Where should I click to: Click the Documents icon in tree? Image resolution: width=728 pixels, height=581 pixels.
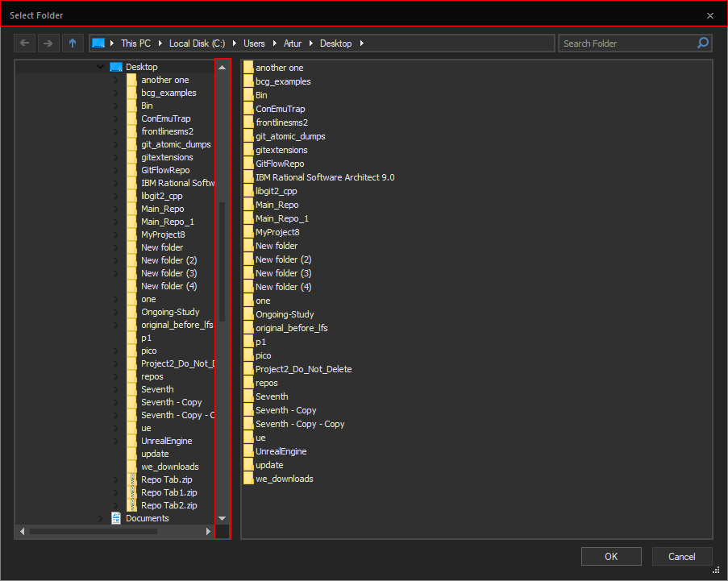(x=116, y=518)
